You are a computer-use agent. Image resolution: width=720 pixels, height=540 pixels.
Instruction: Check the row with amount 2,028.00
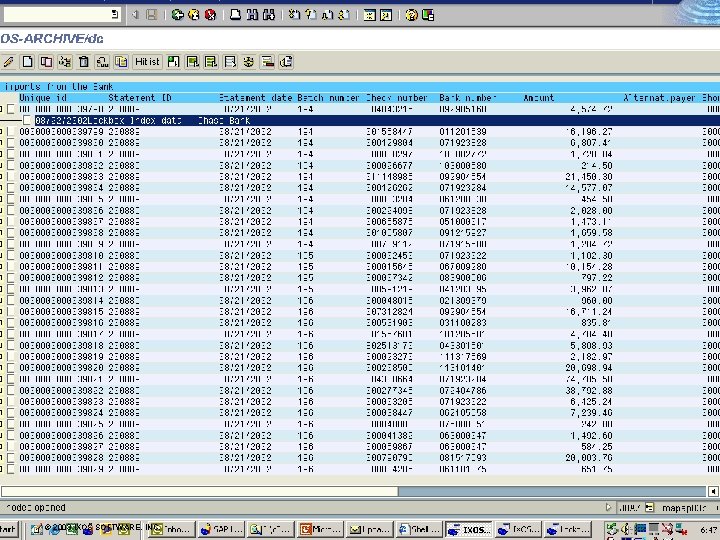click(x=10, y=211)
